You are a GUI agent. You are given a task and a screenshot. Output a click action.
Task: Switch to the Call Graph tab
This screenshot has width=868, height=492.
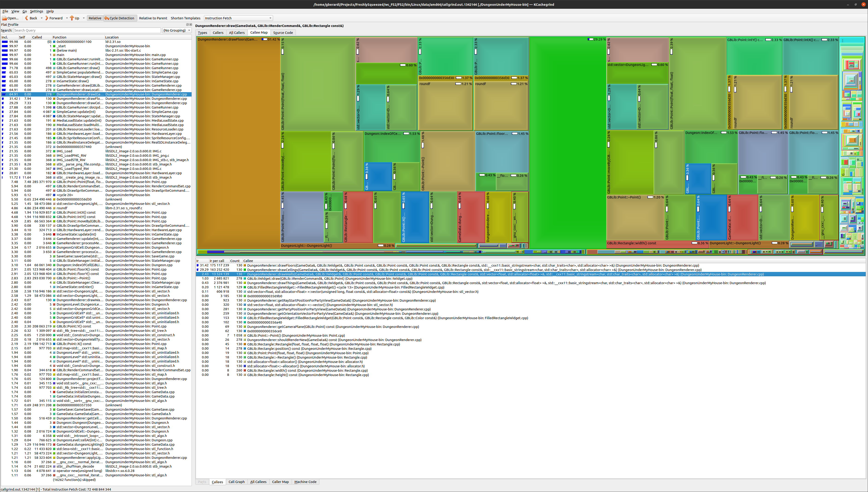(236, 482)
